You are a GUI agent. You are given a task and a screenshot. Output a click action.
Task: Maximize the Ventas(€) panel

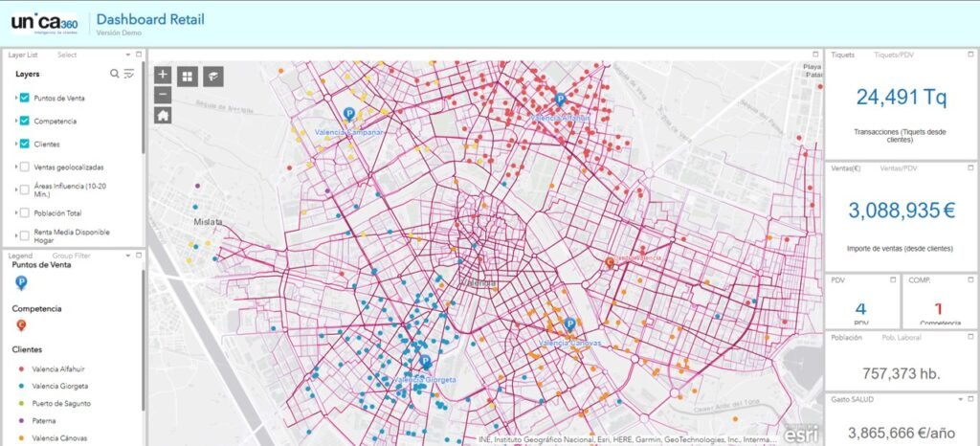coord(971,168)
